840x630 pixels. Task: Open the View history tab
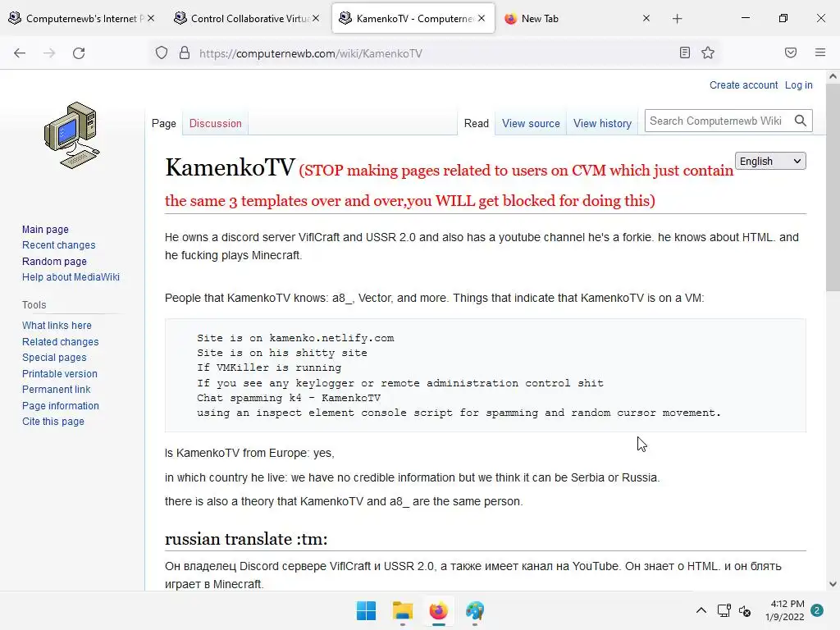click(x=602, y=123)
